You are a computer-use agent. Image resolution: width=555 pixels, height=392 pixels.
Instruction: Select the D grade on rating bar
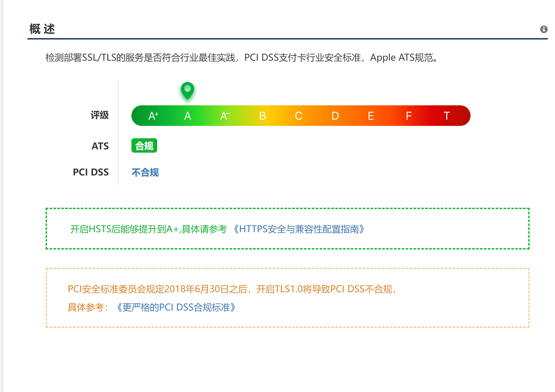[335, 116]
